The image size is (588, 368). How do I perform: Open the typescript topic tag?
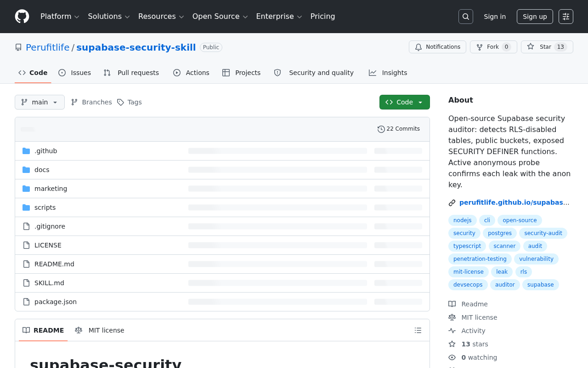click(x=467, y=246)
